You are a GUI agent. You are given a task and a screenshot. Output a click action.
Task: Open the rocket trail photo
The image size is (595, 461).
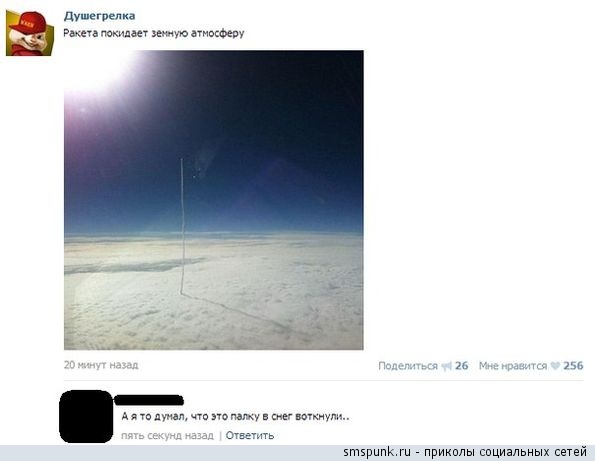214,200
